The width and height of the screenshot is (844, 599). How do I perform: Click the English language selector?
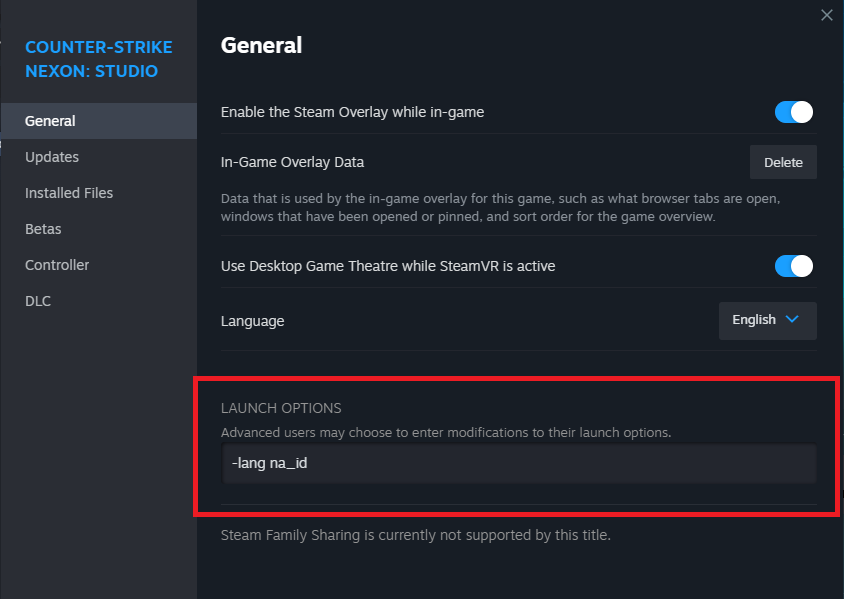767,320
